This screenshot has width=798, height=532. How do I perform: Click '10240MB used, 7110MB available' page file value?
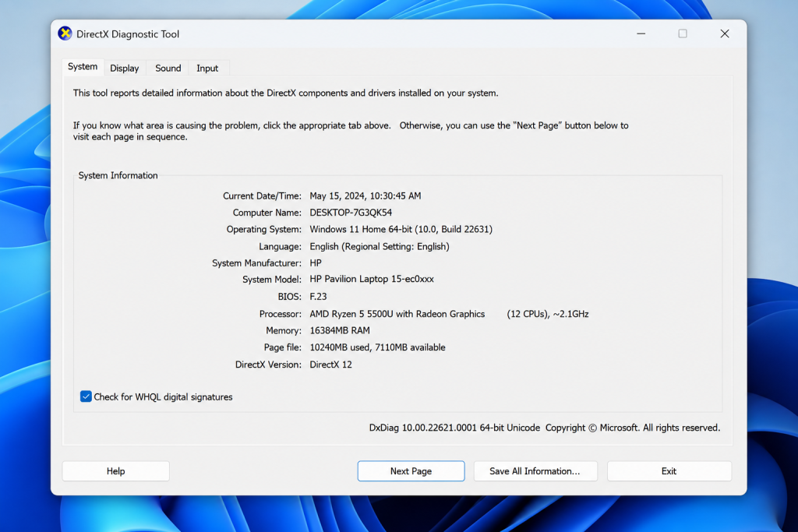pos(377,347)
